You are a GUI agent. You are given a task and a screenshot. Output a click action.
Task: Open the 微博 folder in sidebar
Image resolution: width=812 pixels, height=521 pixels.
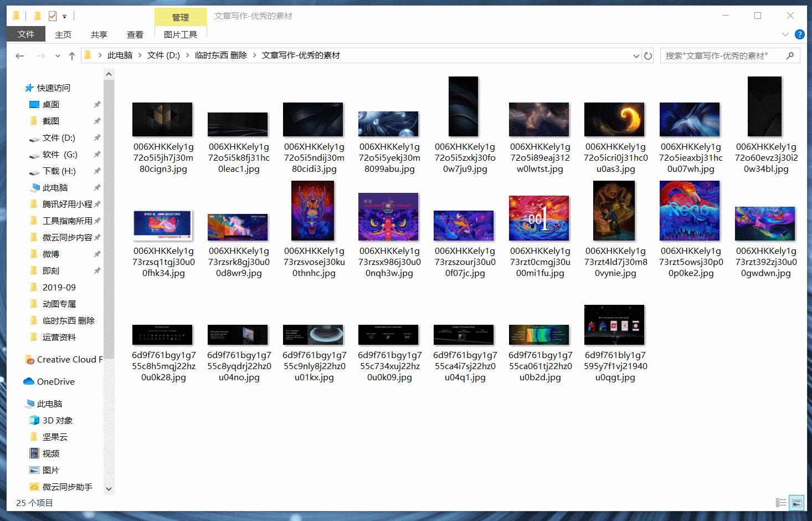click(x=51, y=254)
